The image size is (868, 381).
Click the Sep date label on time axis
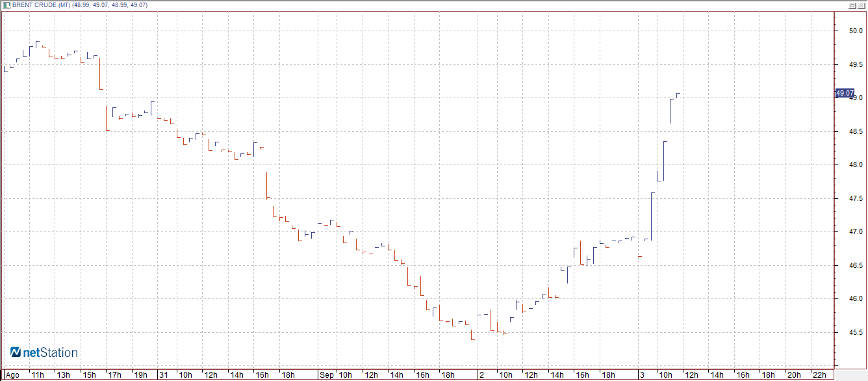pos(327,375)
